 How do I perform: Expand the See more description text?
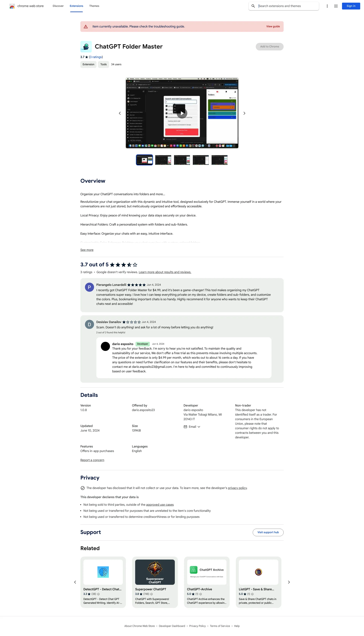click(x=86, y=250)
